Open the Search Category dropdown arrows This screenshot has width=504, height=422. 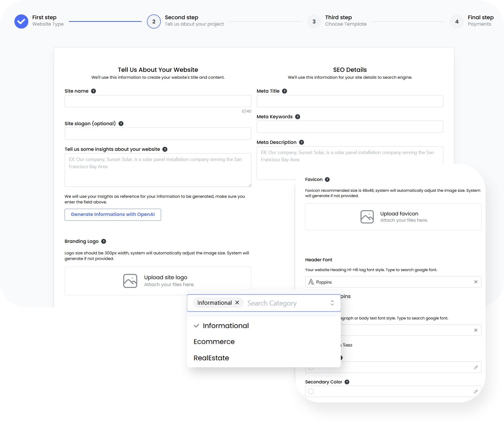[x=332, y=303]
